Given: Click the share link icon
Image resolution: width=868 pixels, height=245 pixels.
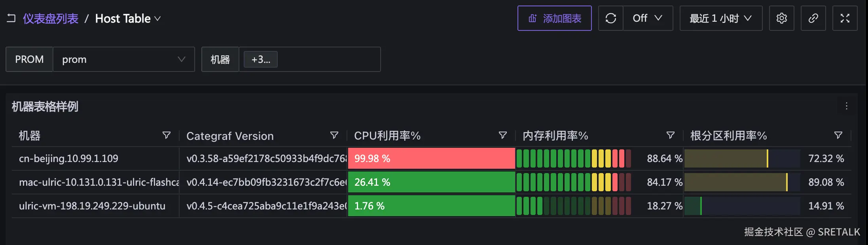Looking at the screenshot, I should [813, 18].
